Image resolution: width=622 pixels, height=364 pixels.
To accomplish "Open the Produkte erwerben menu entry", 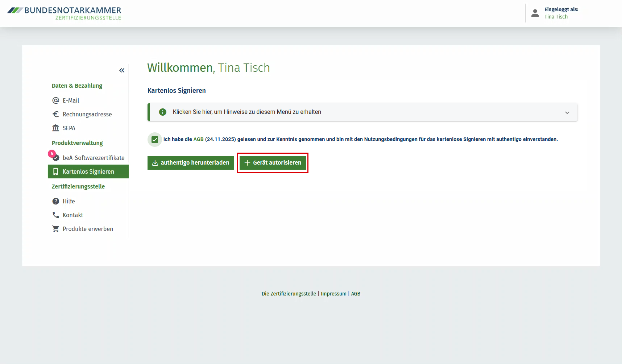I will (88, 229).
